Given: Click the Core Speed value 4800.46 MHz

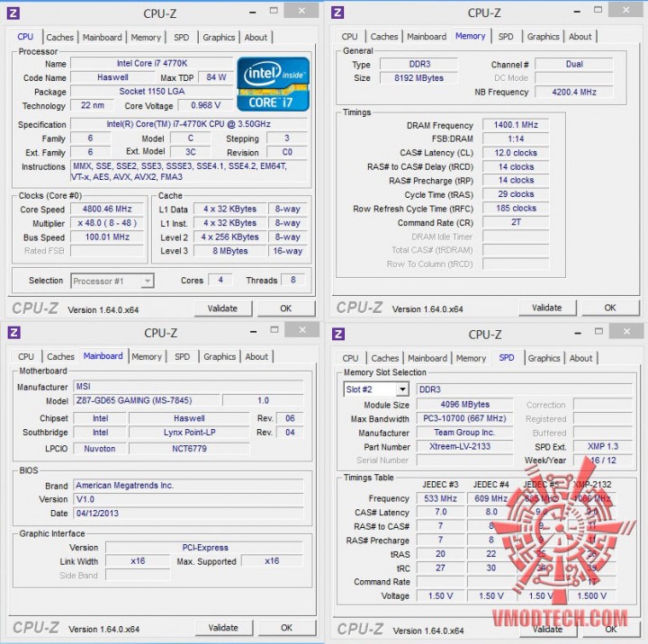Looking at the screenshot, I should coord(107,209).
